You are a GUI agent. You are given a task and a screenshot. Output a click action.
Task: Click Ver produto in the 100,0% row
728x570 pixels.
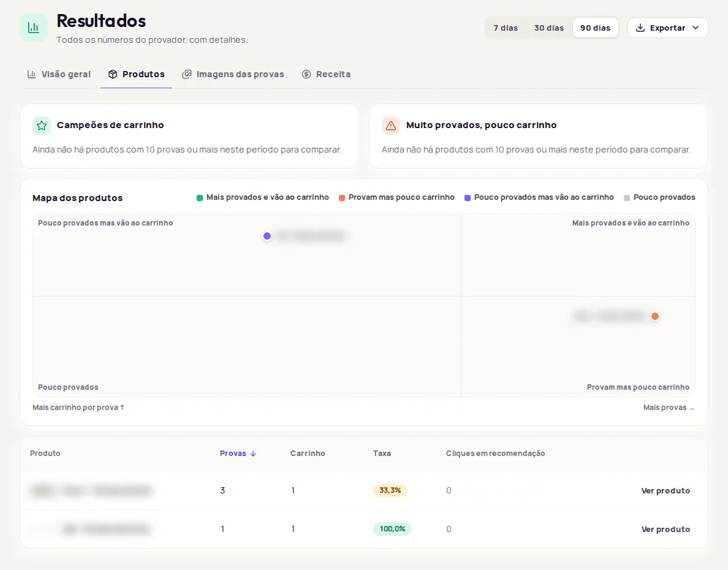[665, 529]
